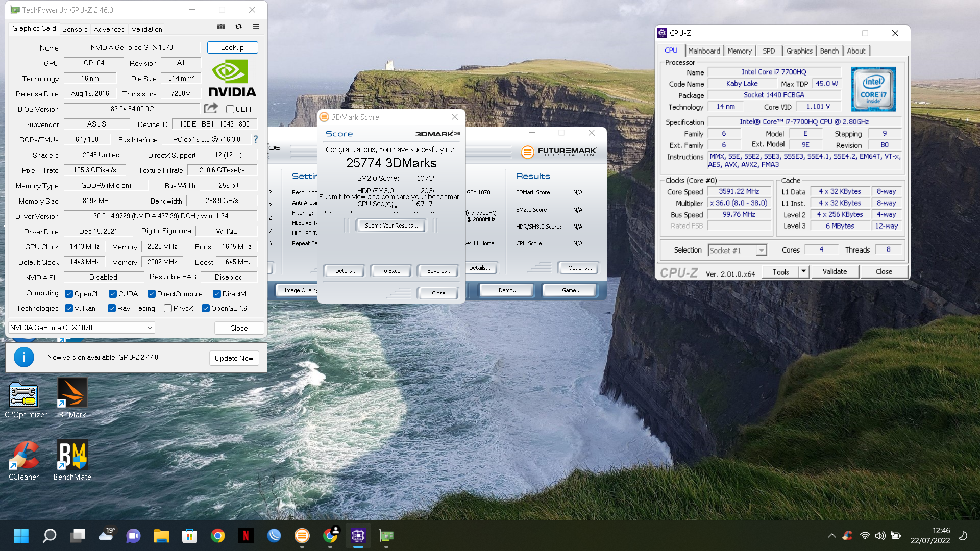Click Save as... in 3DMark Score
Screen dimensions: 980x551
(439, 271)
